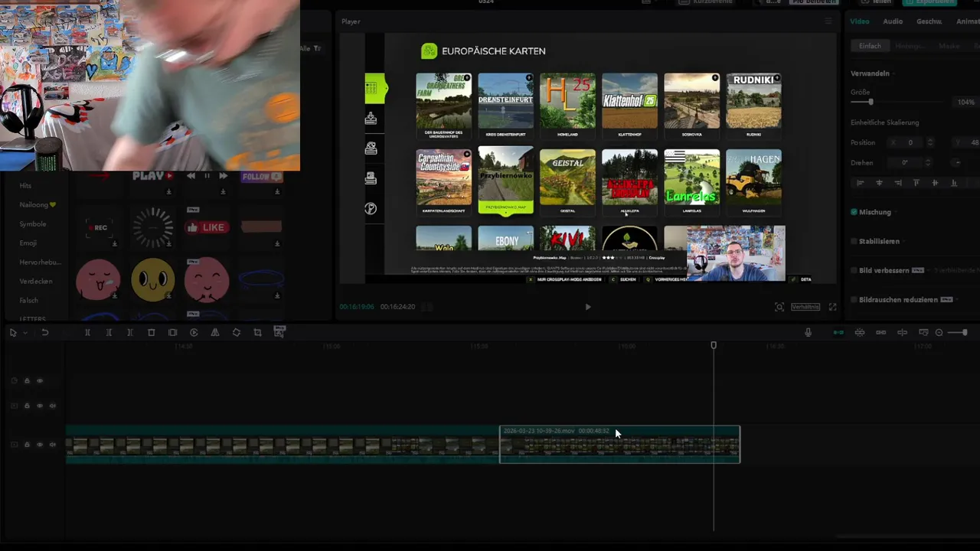980x551 pixels.
Task: Hide the middle timeline track
Action: coord(40,406)
